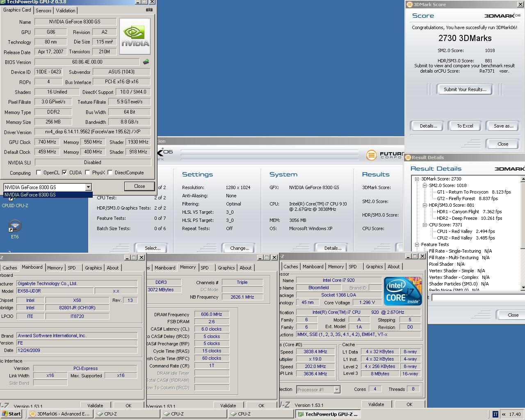
Task: Click the Close button in 3DMark Score window
Action: point(503,144)
